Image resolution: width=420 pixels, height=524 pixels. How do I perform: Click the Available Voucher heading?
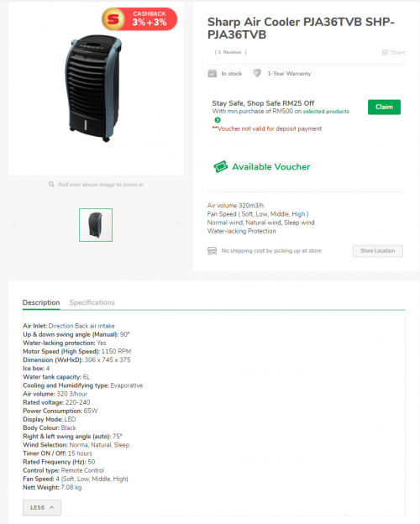(271, 167)
